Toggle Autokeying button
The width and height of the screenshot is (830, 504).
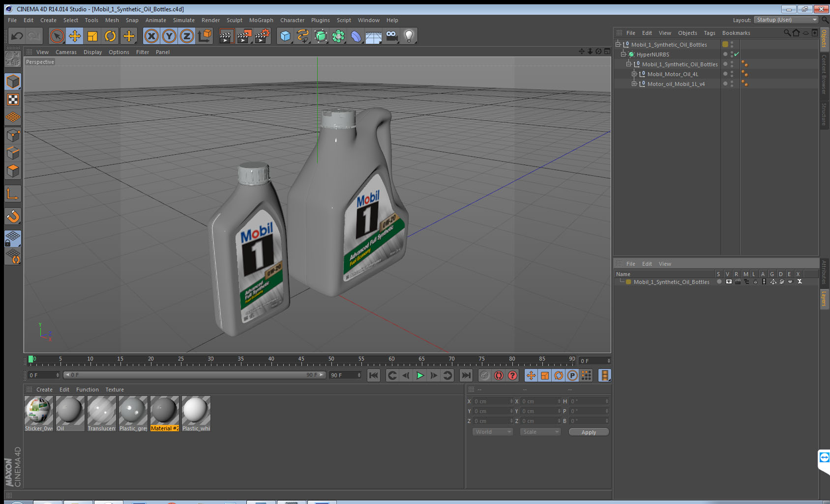pyautogui.click(x=499, y=375)
